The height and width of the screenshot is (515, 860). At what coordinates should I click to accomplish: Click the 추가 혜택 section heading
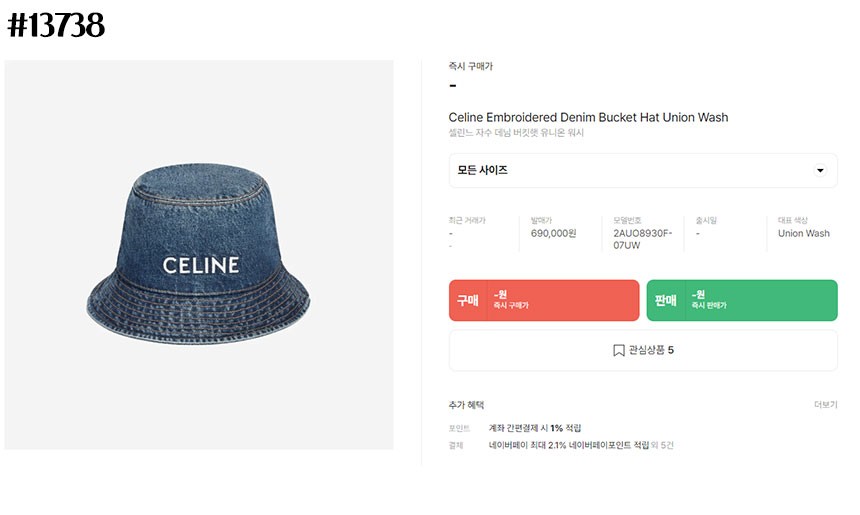(466, 405)
